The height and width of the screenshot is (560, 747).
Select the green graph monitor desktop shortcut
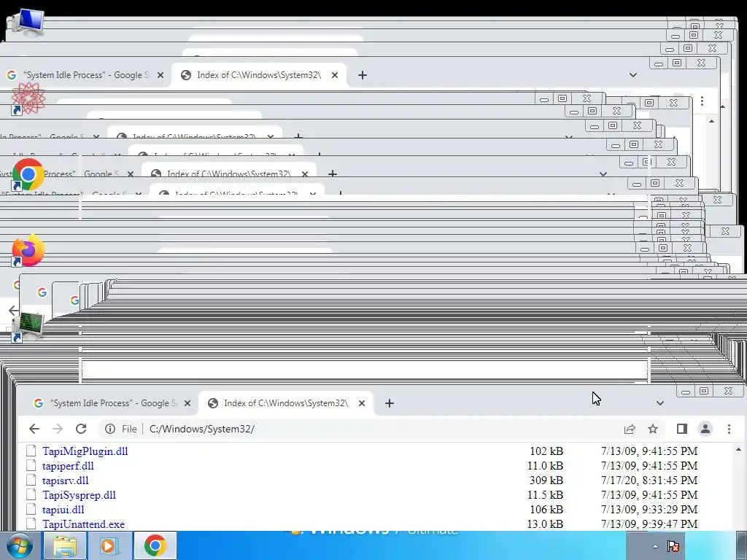(x=28, y=327)
